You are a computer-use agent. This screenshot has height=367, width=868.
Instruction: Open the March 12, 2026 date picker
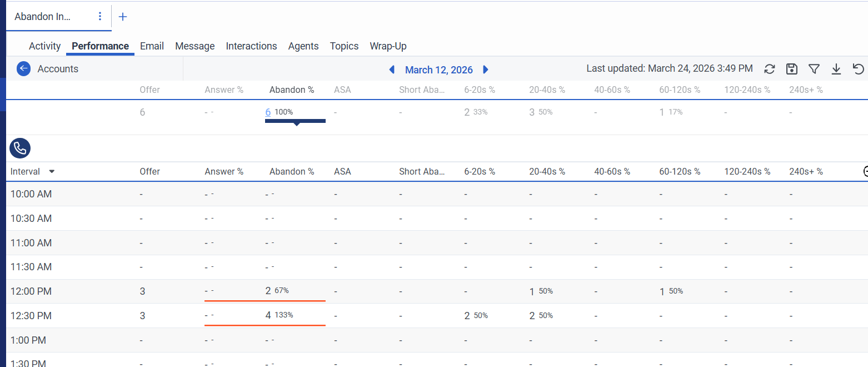point(438,70)
